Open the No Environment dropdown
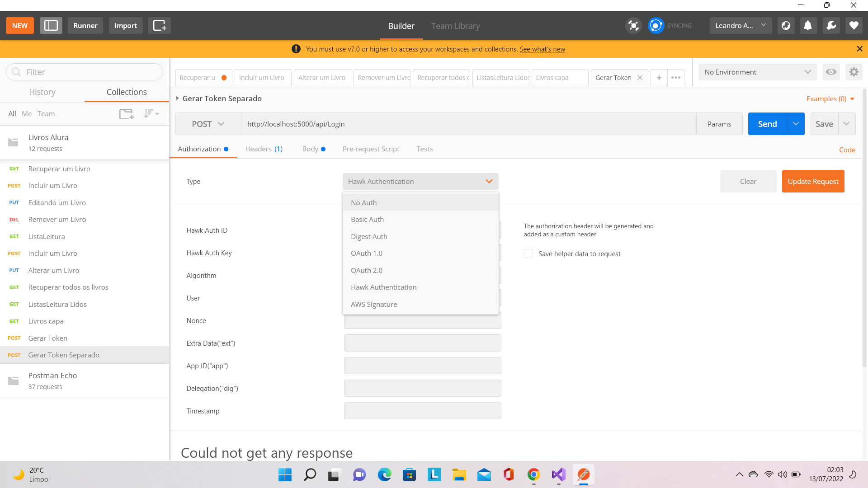Viewport: 868px width, 488px height. (x=758, y=72)
